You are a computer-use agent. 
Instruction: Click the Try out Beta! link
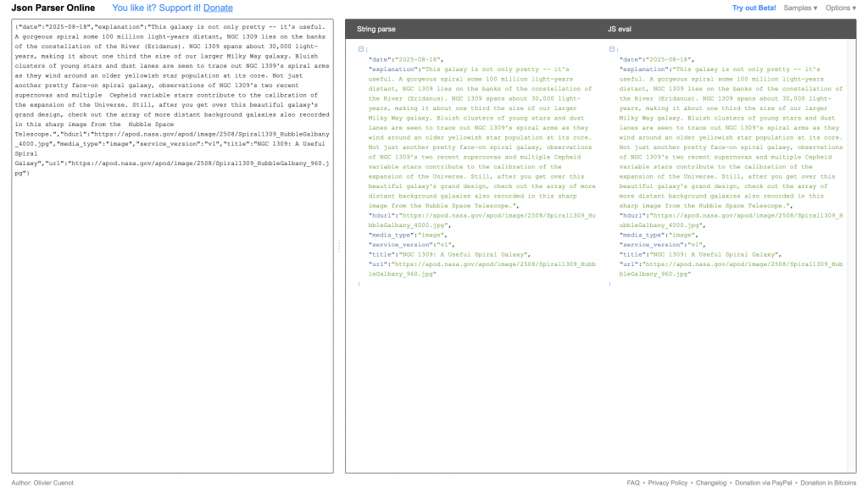point(754,8)
